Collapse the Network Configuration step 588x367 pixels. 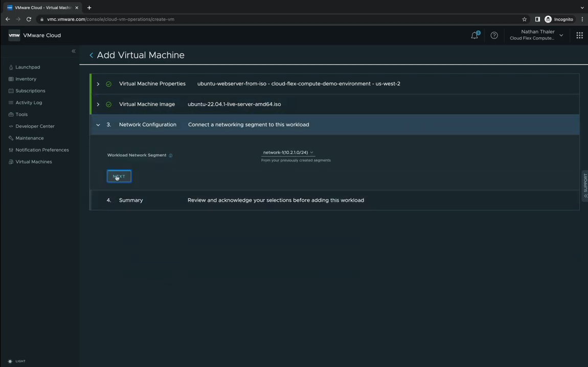pos(98,125)
